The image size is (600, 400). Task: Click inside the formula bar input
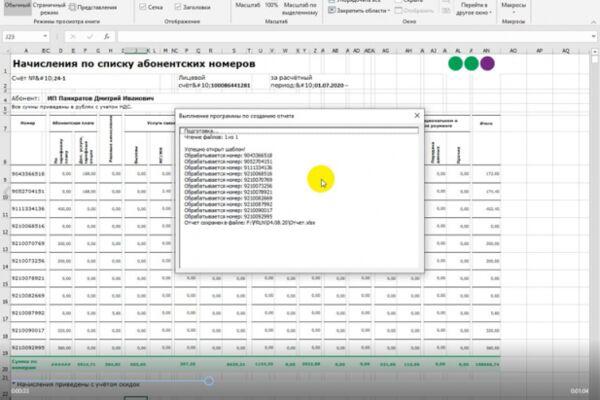click(354, 36)
